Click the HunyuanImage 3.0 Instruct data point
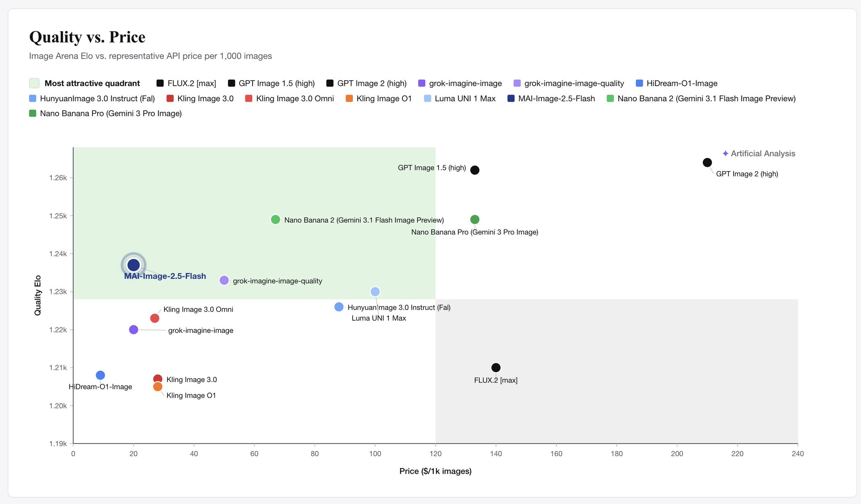This screenshot has width=861, height=504. click(x=339, y=307)
